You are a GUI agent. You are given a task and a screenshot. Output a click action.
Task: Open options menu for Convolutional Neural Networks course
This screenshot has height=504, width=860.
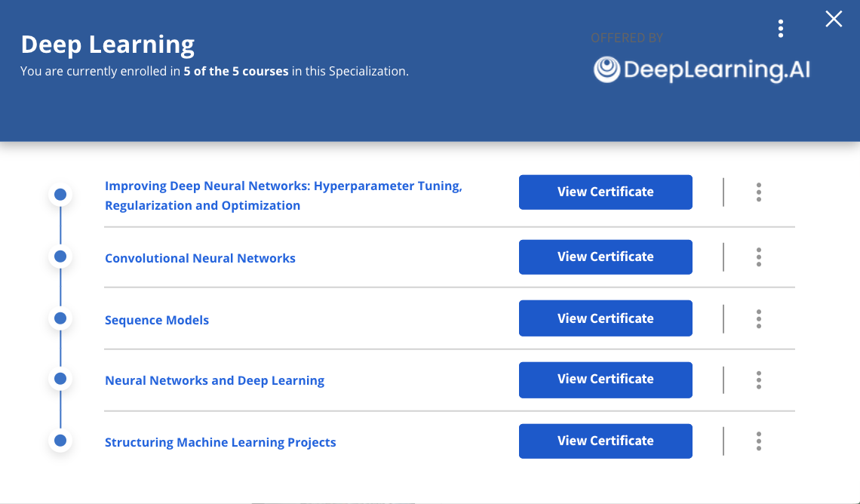coord(758,257)
